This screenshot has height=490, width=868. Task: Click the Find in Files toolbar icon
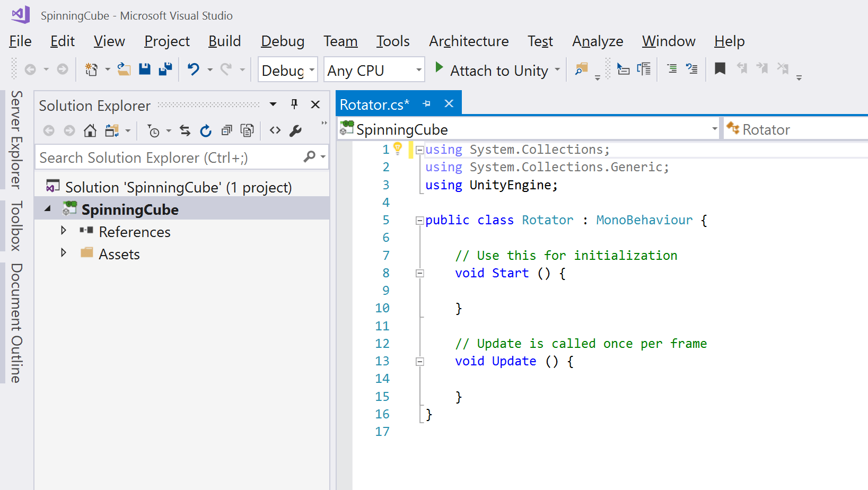tap(582, 69)
